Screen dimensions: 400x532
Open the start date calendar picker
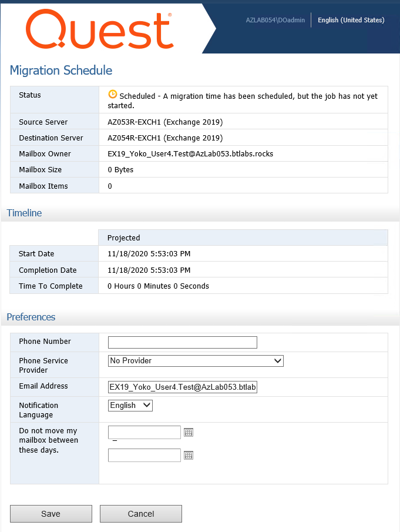tap(189, 433)
